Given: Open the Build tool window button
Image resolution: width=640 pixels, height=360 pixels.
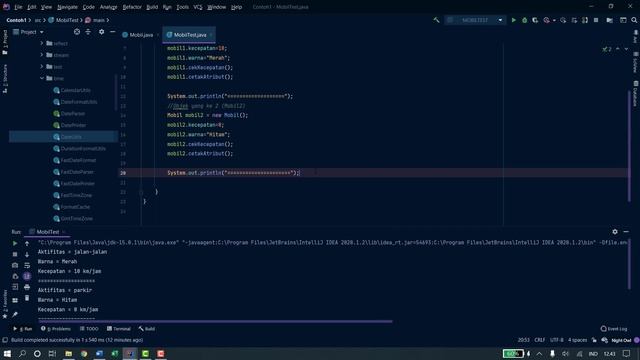Looking at the screenshot, I should point(147,329).
